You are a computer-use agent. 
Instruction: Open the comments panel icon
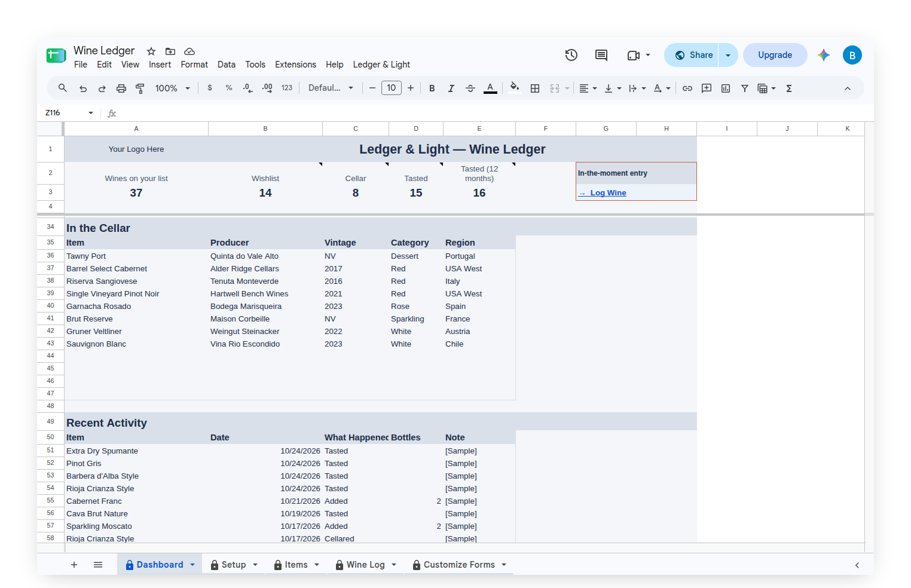[601, 55]
